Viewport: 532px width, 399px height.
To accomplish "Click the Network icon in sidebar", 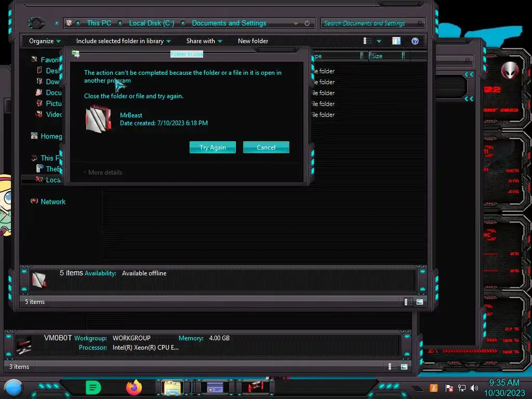I will [34, 201].
